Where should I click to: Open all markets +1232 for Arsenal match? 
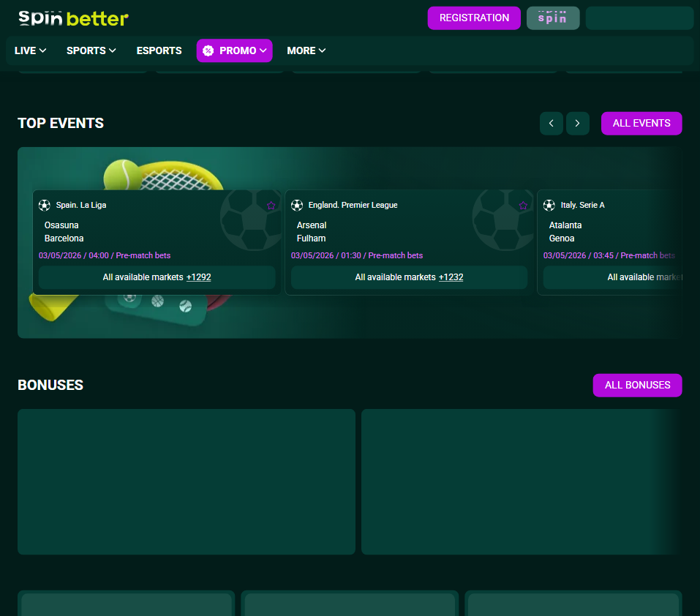pos(409,277)
